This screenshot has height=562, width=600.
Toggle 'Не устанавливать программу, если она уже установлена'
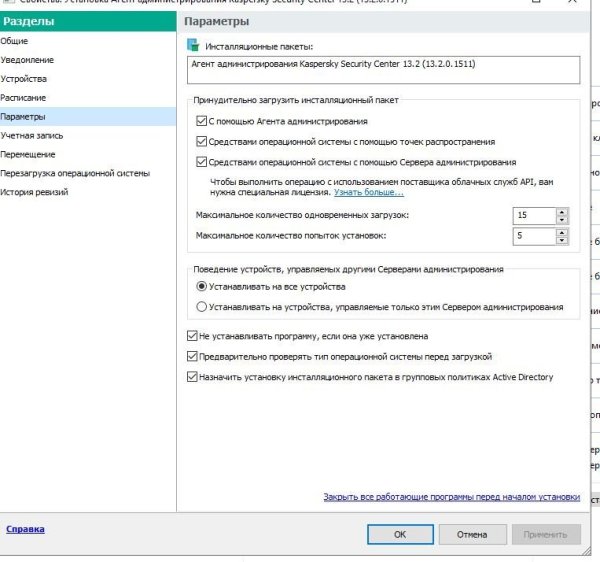click(x=192, y=336)
